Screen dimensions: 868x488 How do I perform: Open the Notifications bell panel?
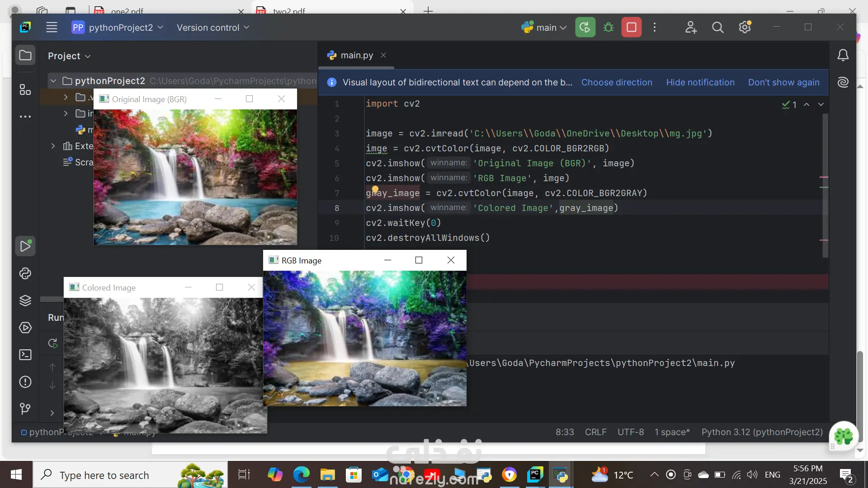click(x=843, y=55)
